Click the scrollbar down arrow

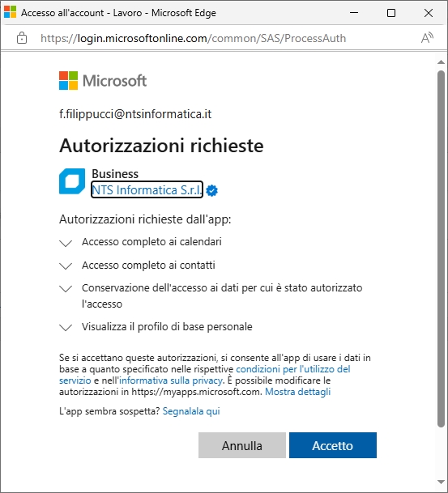click(441, 482)
